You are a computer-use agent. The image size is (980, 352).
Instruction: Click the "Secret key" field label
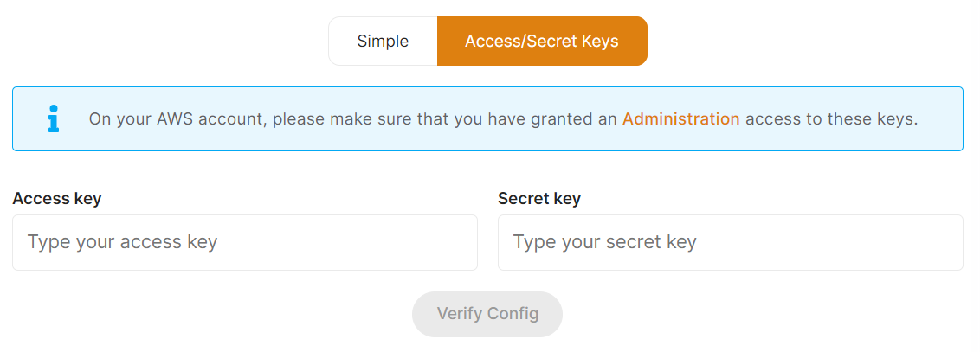pos(539,198)
